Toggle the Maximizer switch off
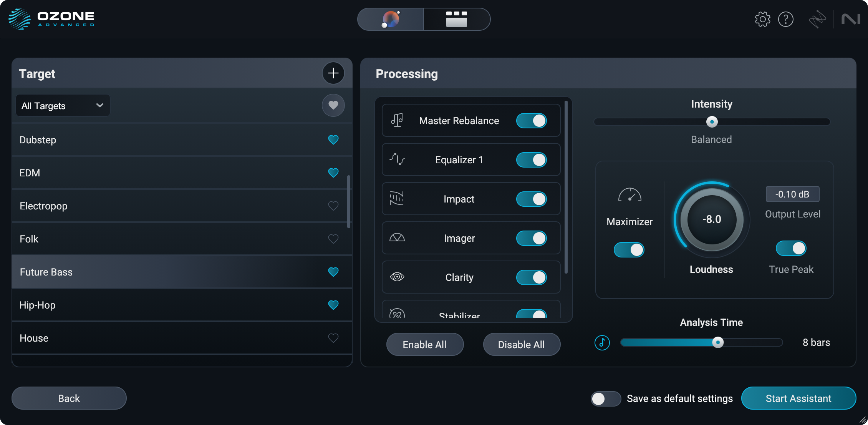 629,250
